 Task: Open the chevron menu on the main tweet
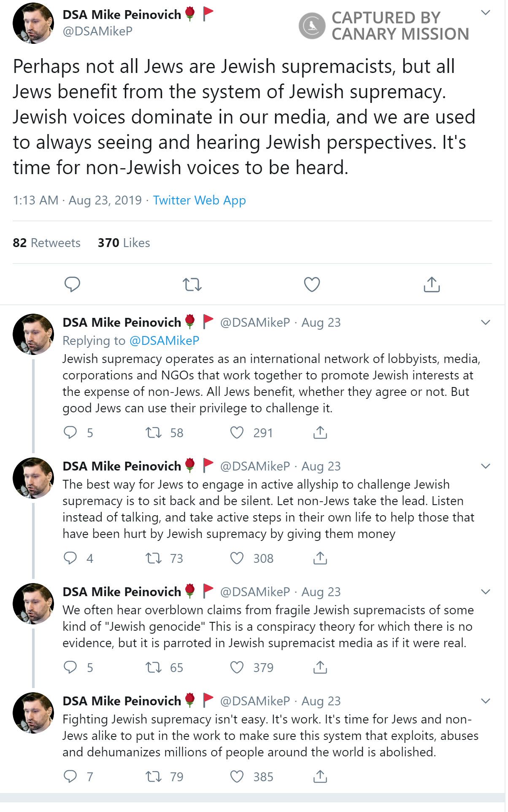tap(486, 13)
